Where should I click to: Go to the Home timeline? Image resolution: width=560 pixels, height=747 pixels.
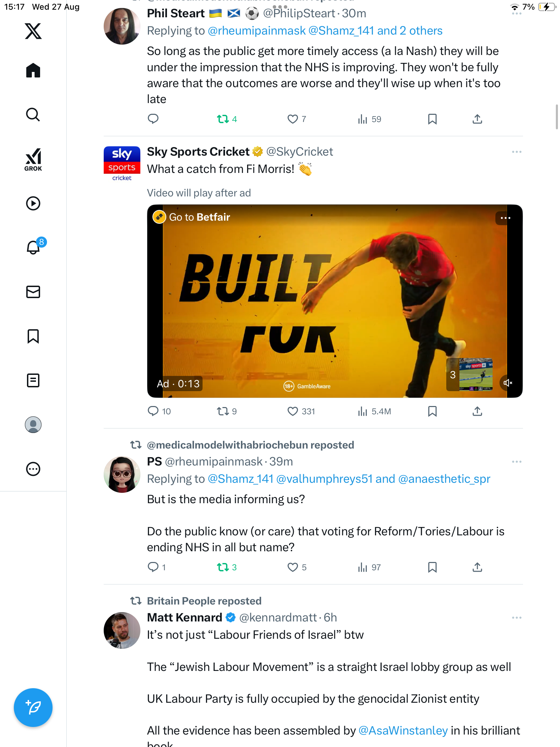(x=33, y=71)
